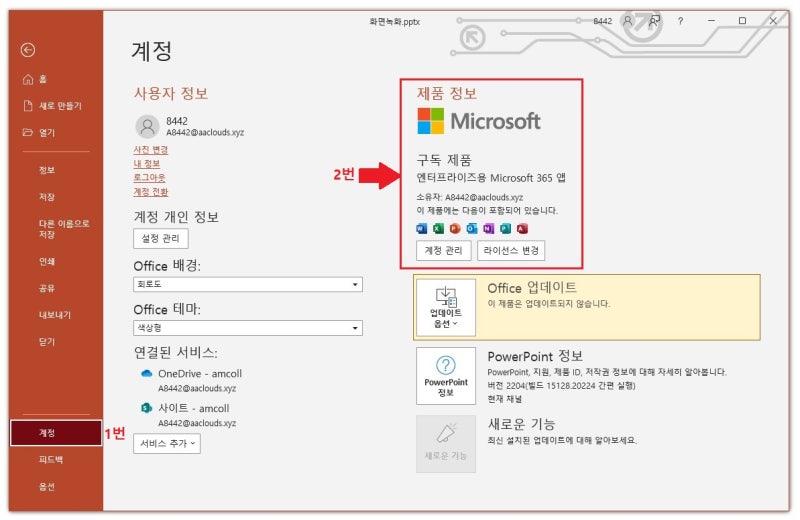Click the PowerPoint 정보 button
The height and width of the screenshot is (520, 800).
tap(446, 376)
